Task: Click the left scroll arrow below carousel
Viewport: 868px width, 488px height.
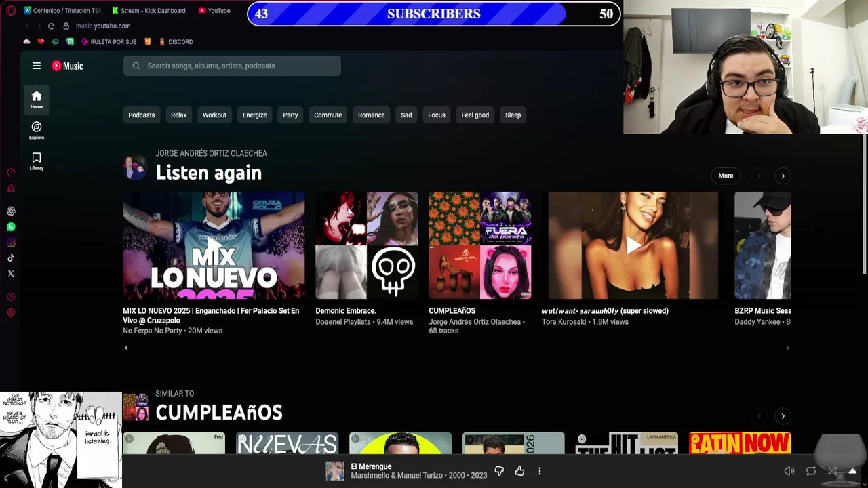Action: (125, 348)
